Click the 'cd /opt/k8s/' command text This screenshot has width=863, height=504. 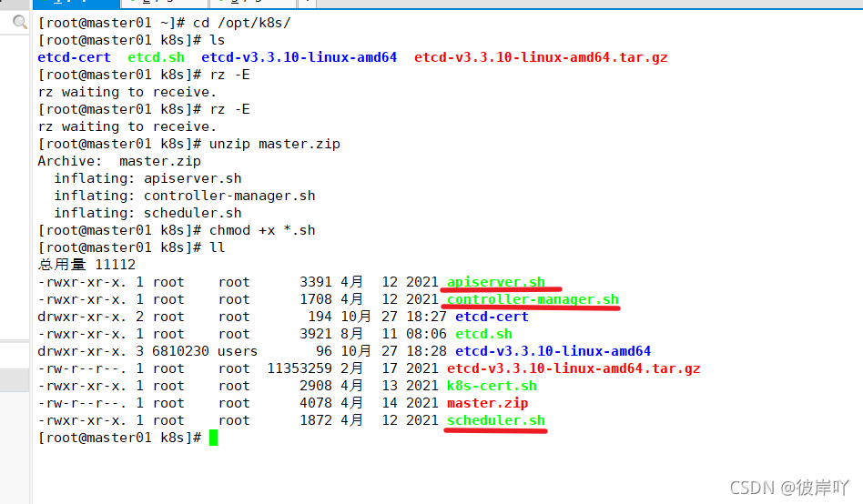(241, 23)
